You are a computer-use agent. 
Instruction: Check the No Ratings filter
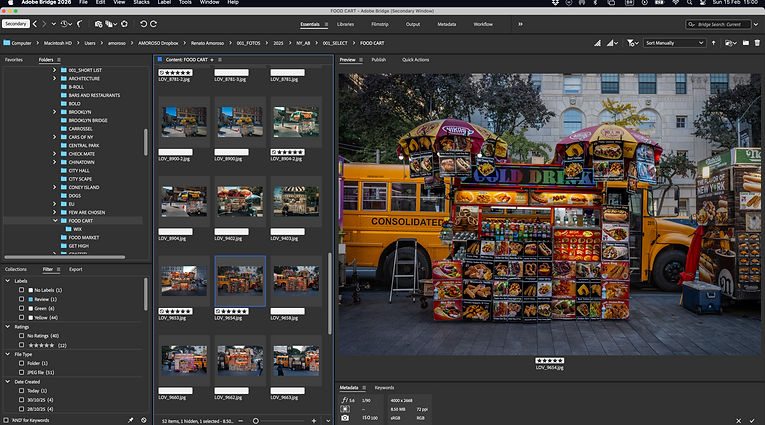click(21, 336)
